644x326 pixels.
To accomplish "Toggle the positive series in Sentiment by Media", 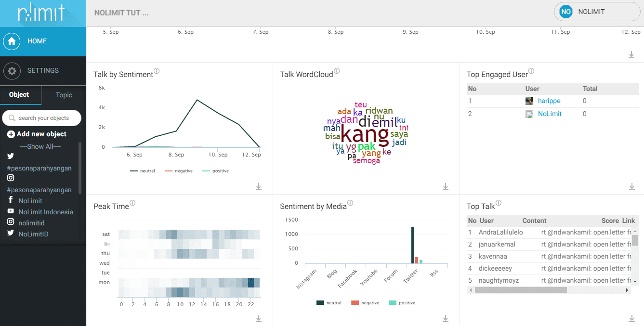I will 402,303.
